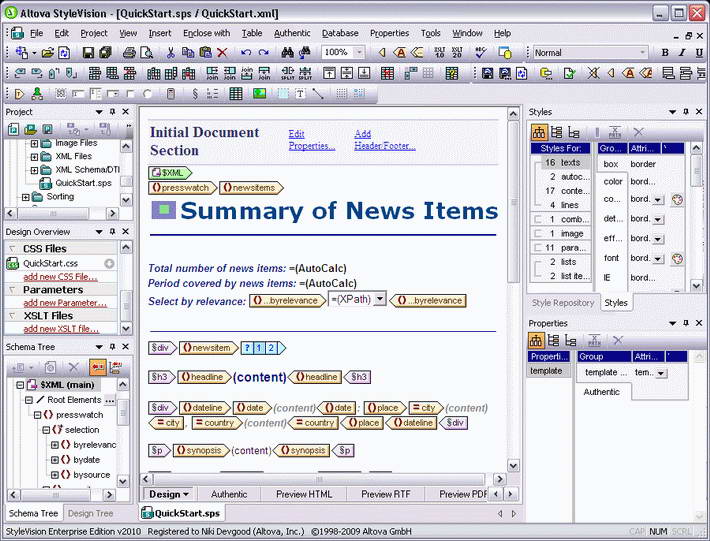The width and height of the screenshot is (710, 541).
Task: Click the blue-green square beside Summary heading
Action: point(163,210)
